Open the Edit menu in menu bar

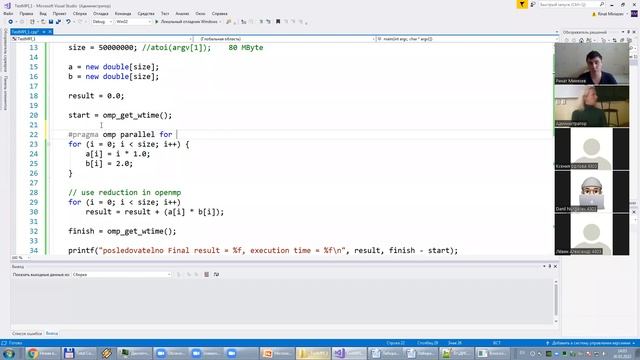[26, 13]
